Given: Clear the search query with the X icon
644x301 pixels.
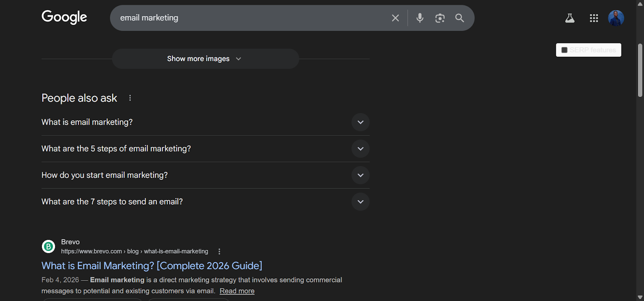Looking at the screenshot, I should (395, 18).
